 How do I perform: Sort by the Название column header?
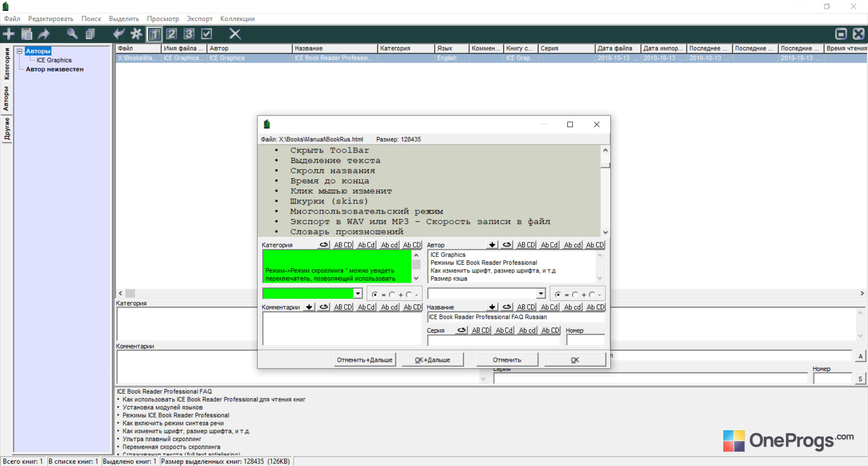coord(335,48)
